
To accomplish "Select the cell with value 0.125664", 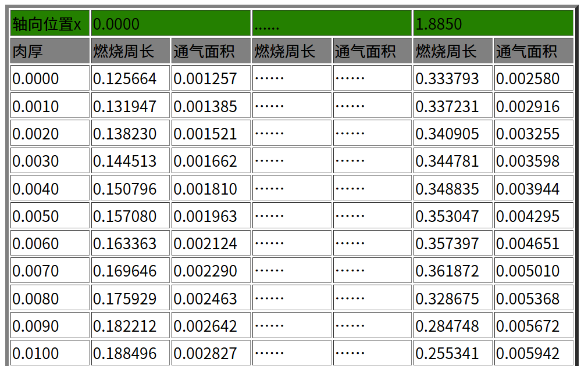I will tap(130, 78).
